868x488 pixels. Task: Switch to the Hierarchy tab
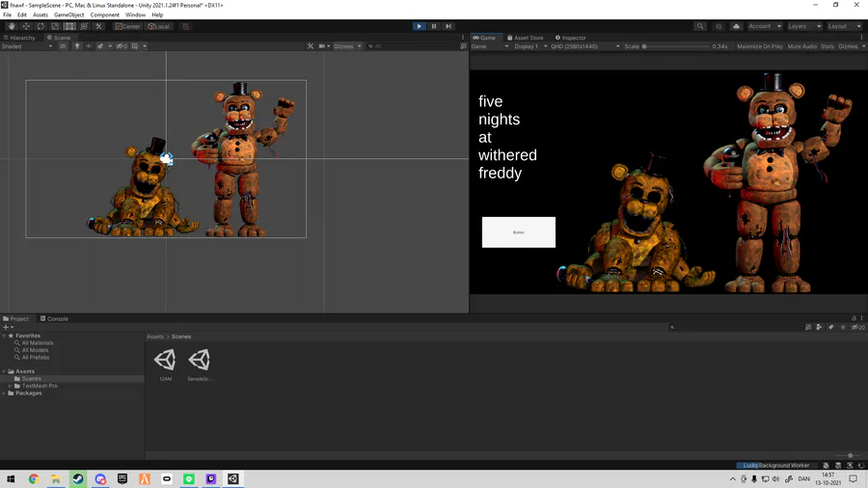click(x=20, y=38)
